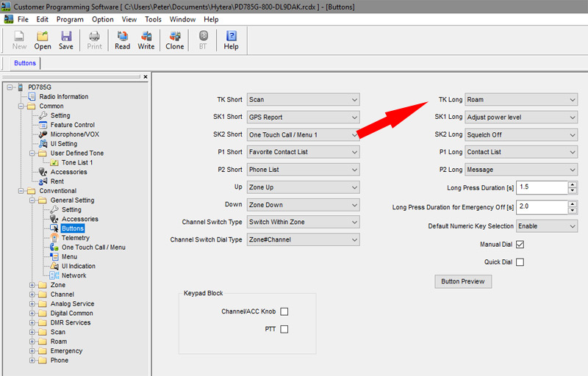Increase Long Press Duration value
This screenshot has width=588, height=376.
(x=573, y=184)
